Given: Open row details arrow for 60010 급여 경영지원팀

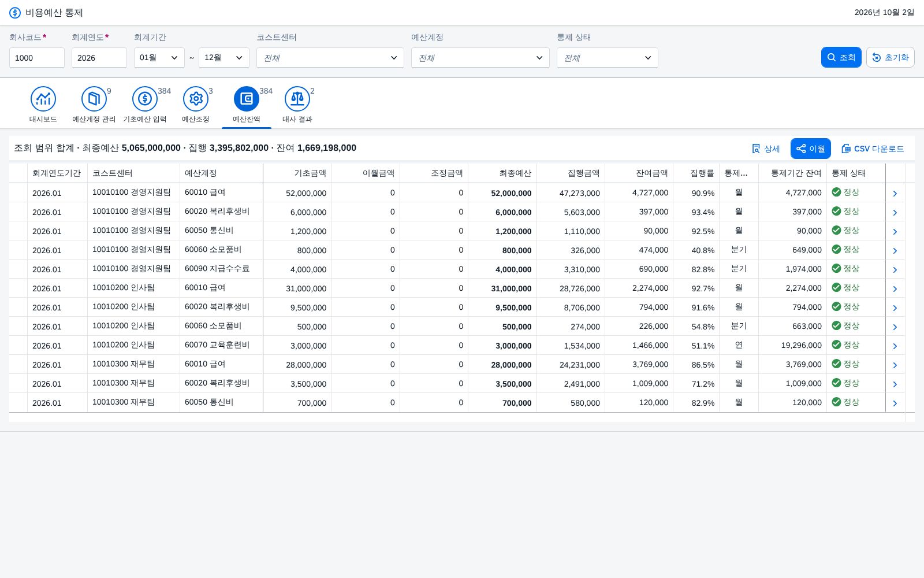Looking at the screenshot, I should tap(895, 193).
